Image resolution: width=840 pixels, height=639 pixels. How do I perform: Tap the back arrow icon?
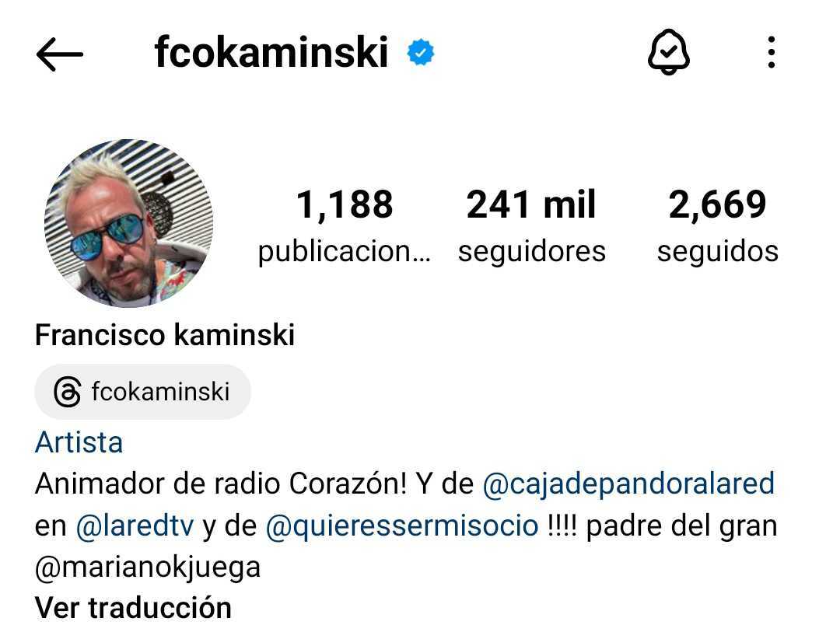coord(59,54)
